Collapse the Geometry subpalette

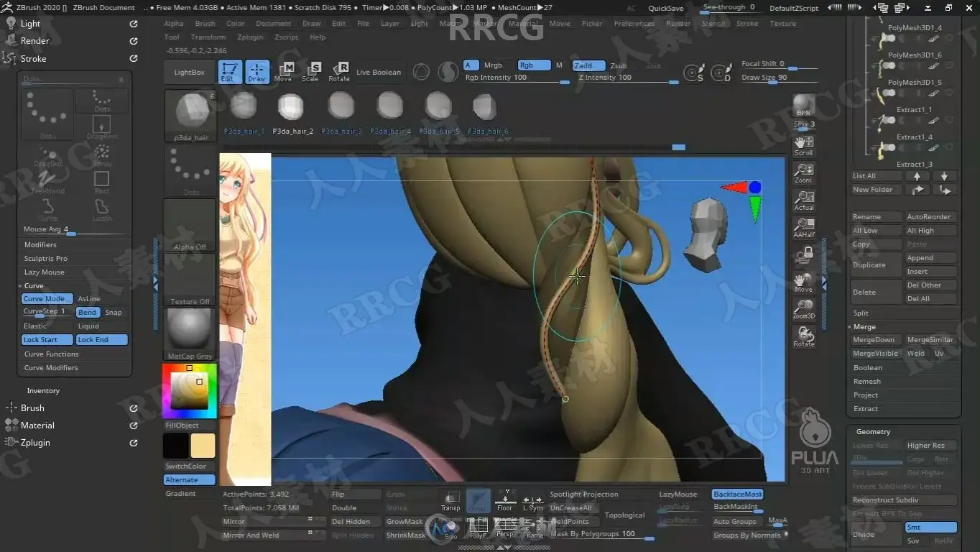click(x=874, y=432)
